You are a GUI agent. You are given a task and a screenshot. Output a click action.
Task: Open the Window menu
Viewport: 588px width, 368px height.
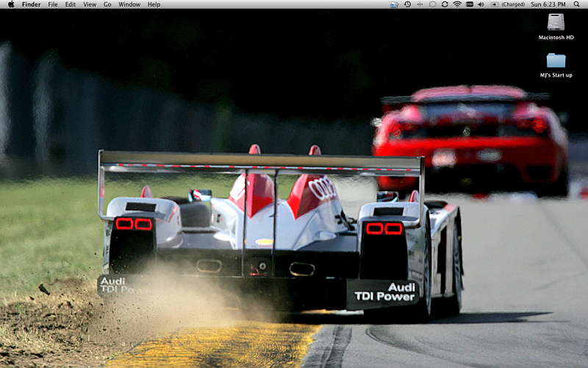129,4
